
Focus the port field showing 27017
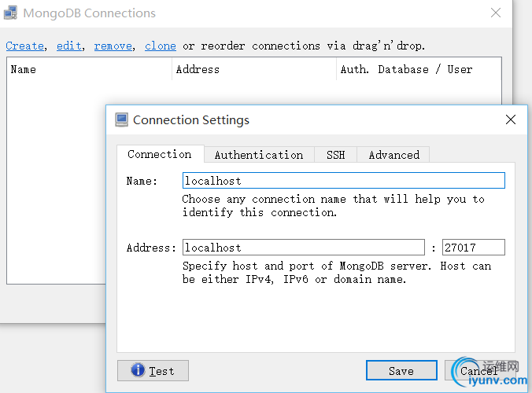pyautogui.click(x=473, y=248)
